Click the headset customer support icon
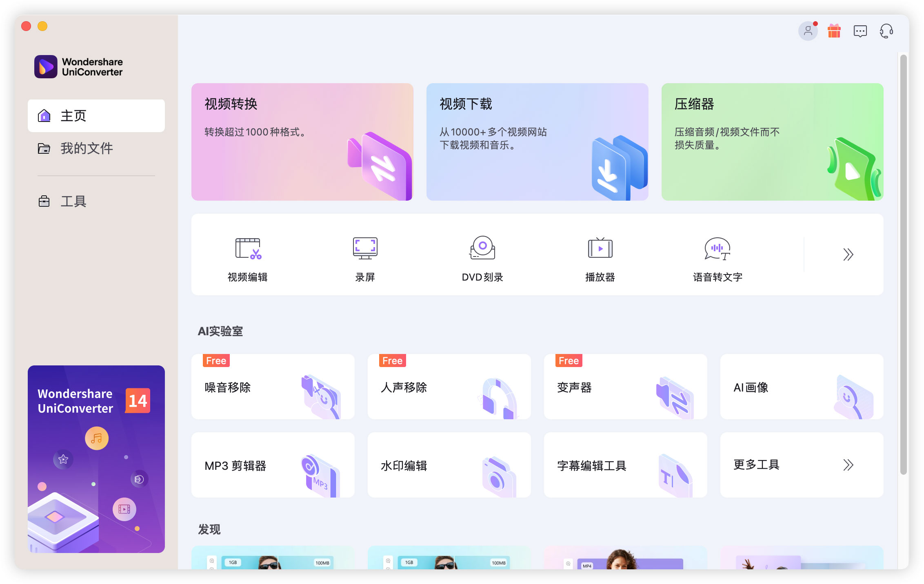 886,31
